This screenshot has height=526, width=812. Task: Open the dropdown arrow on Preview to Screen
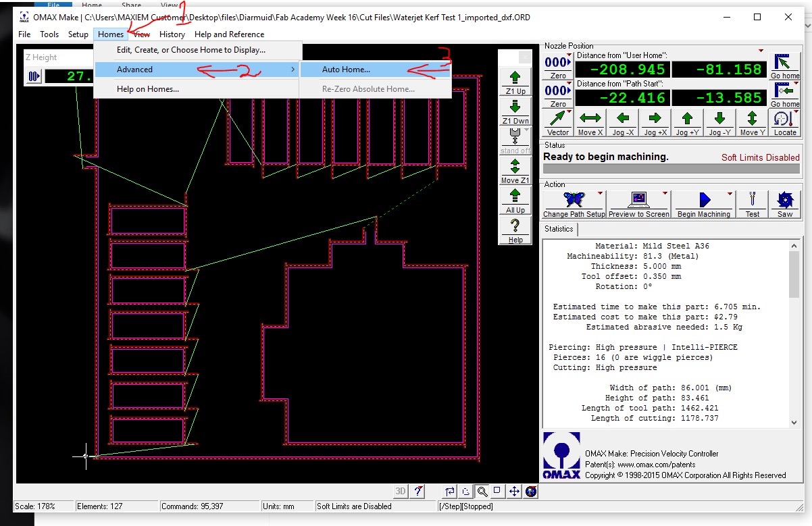(665, 194)
